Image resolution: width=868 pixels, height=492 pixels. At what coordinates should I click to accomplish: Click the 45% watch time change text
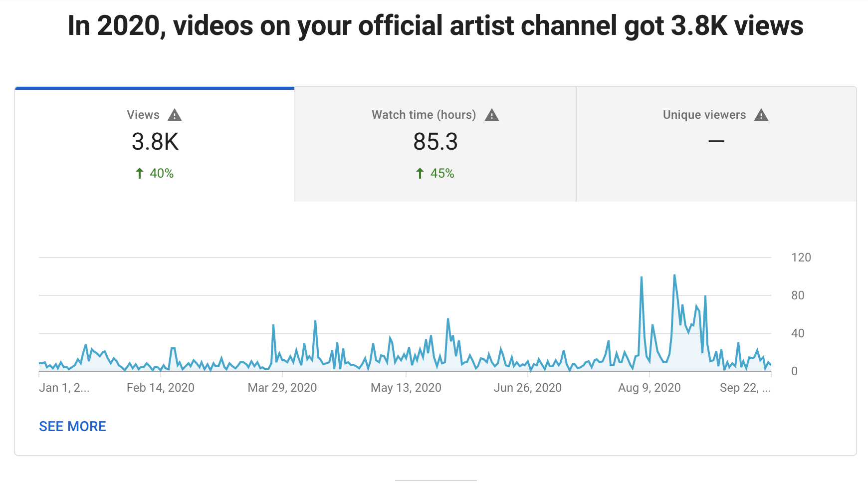[x=442, y=173]
